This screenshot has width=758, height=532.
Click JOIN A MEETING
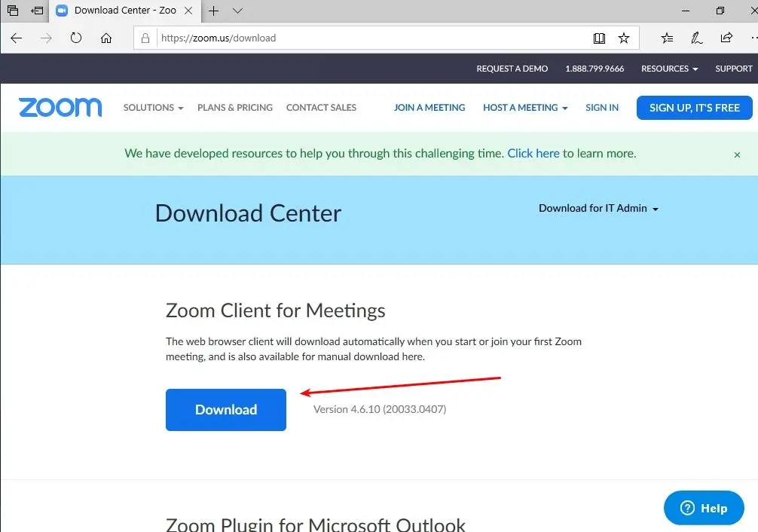pos(429,107)
